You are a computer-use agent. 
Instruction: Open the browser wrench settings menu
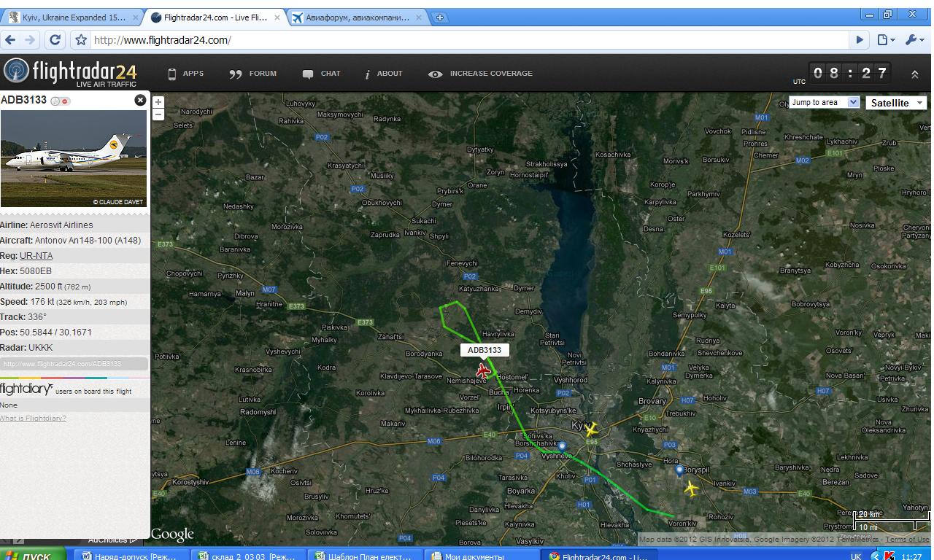pos(914,40)
